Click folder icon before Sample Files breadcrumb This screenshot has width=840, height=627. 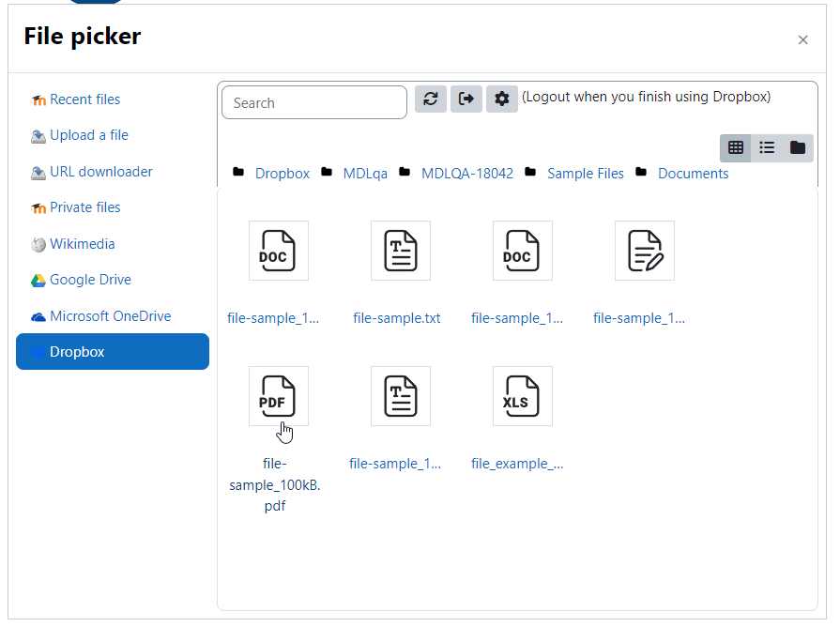pos(530,172)
